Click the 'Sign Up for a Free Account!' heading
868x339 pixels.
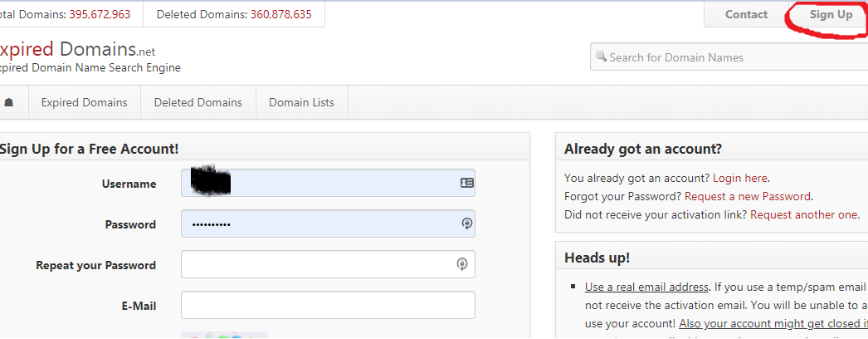click(89, 149)
